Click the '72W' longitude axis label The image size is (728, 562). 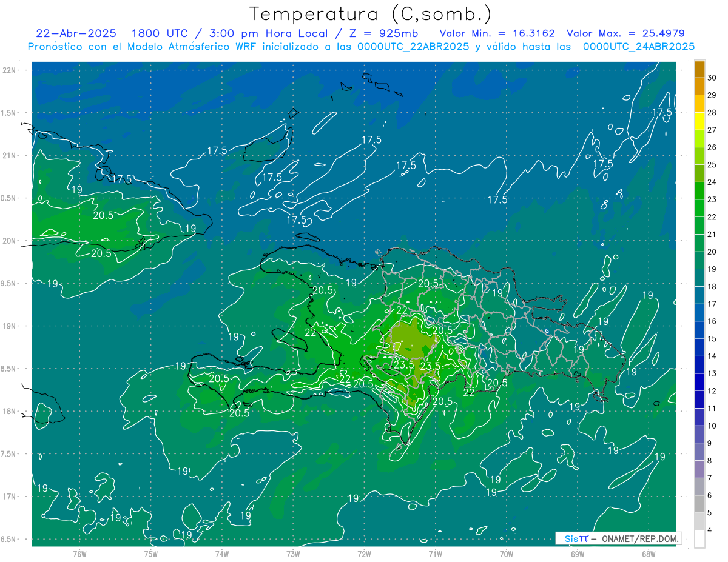(x=364, y=554)
